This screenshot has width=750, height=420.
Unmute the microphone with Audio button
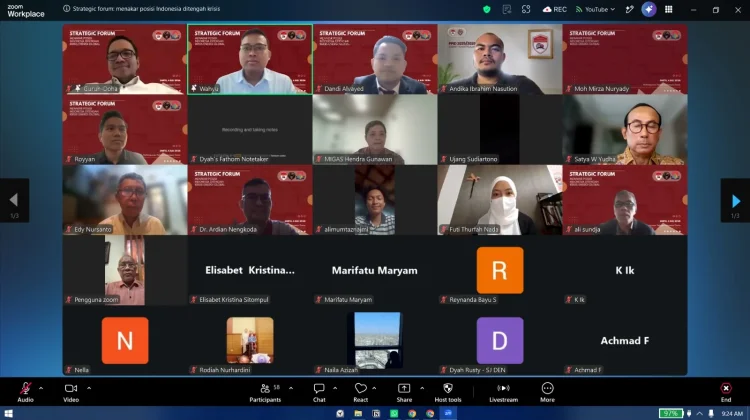point(25,393)
